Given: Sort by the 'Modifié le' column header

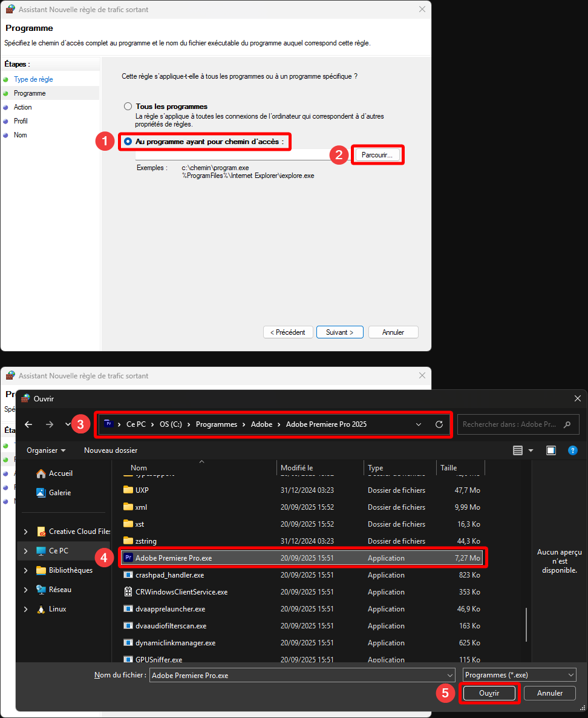Looking at the screenshot, I should coord(296,468).
